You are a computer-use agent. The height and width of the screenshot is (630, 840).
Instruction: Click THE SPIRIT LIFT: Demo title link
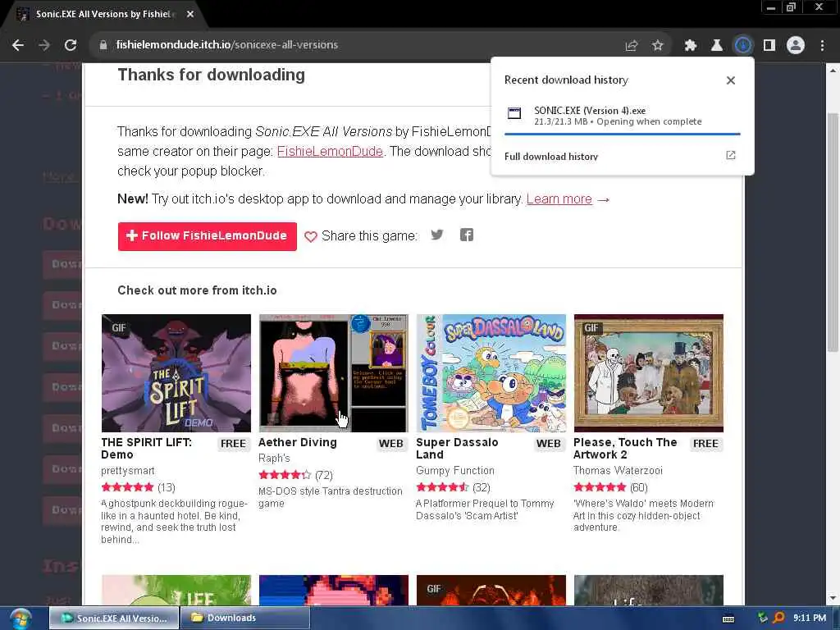point(146,449)
